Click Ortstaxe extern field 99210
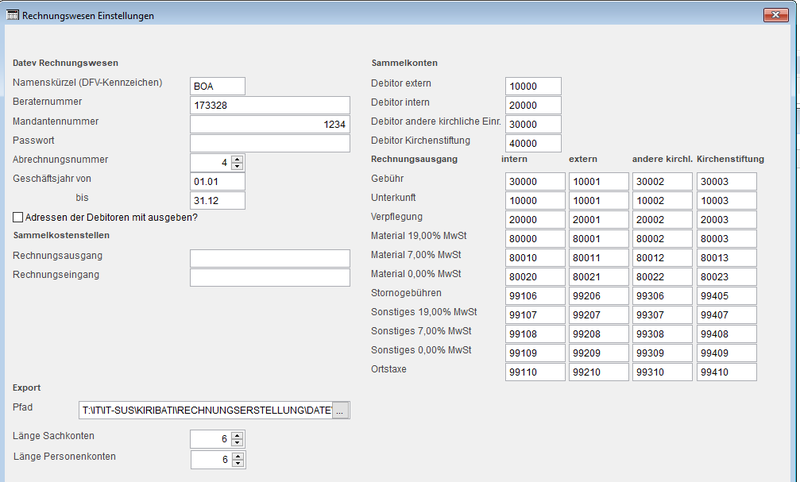This screenshot has width=800, height=482. click(x=598, y=372)
